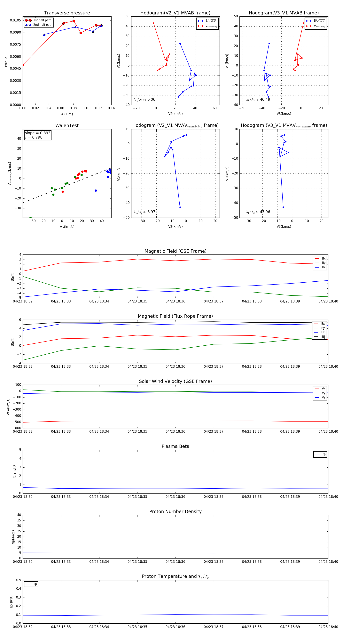Click the 'WalenTest' plot title
This screenshot has width=351, height=644.
[67, 125]
